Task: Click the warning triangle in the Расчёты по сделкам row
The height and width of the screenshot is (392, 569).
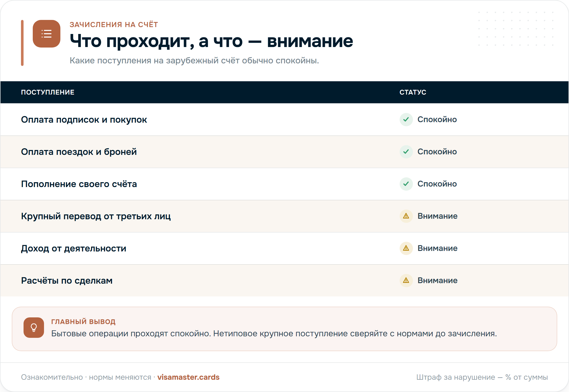Action: coord(406,281)
